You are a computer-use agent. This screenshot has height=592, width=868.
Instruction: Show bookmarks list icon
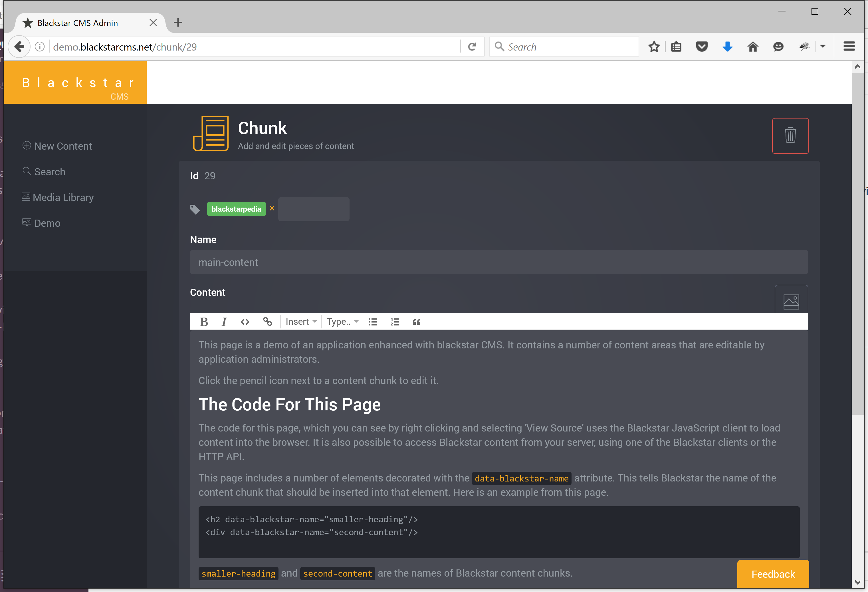click(x=676, y=47)
